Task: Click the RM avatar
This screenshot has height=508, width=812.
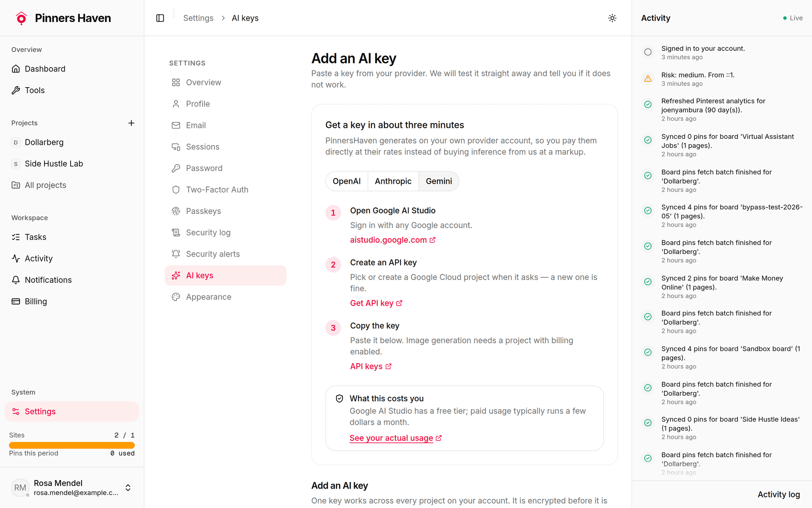Action: (x=20, y=488)
